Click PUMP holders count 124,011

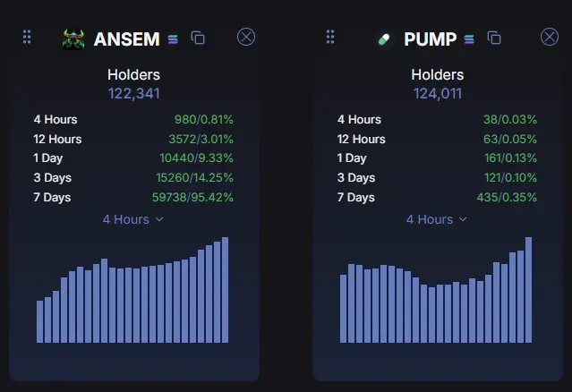[438, 94]
